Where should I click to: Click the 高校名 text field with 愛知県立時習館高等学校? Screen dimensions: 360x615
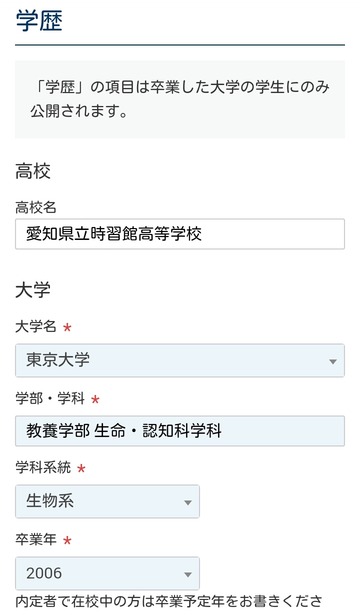(x=180, y=234)
